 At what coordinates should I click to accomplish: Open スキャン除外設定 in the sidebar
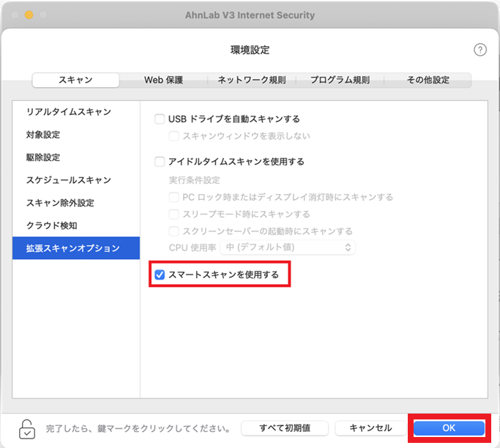76,203
